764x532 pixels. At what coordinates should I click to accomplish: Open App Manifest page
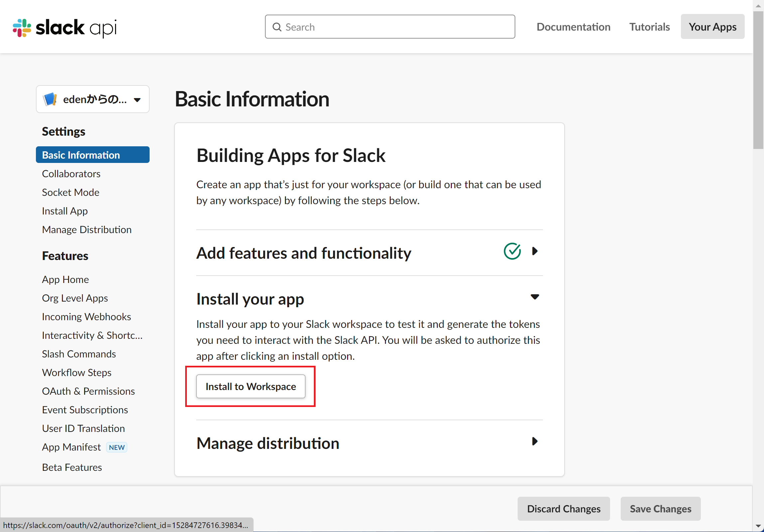(71, 447)
